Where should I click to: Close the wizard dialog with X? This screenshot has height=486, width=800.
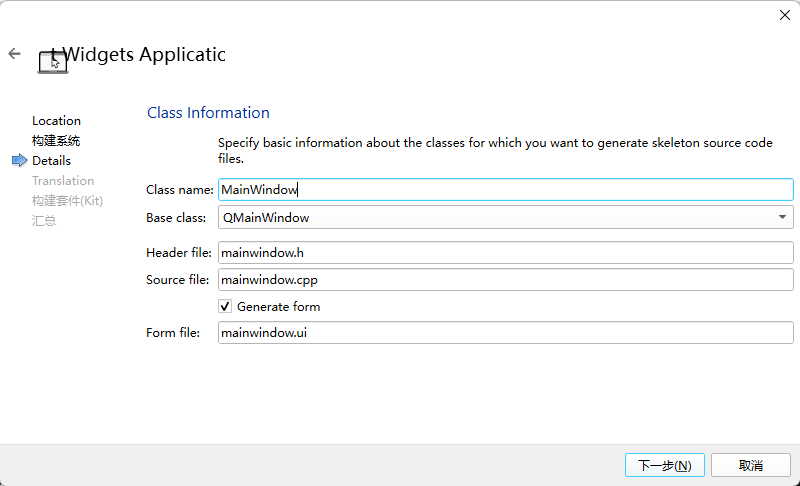click(785, 15)
